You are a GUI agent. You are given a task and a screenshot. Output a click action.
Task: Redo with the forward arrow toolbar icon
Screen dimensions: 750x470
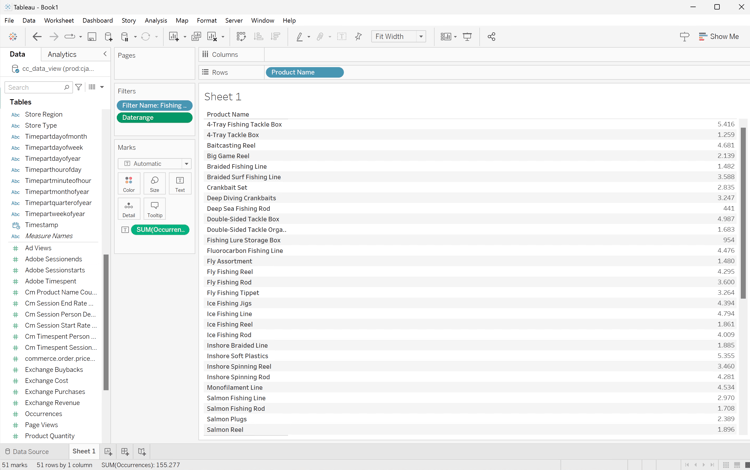(54, 37)
